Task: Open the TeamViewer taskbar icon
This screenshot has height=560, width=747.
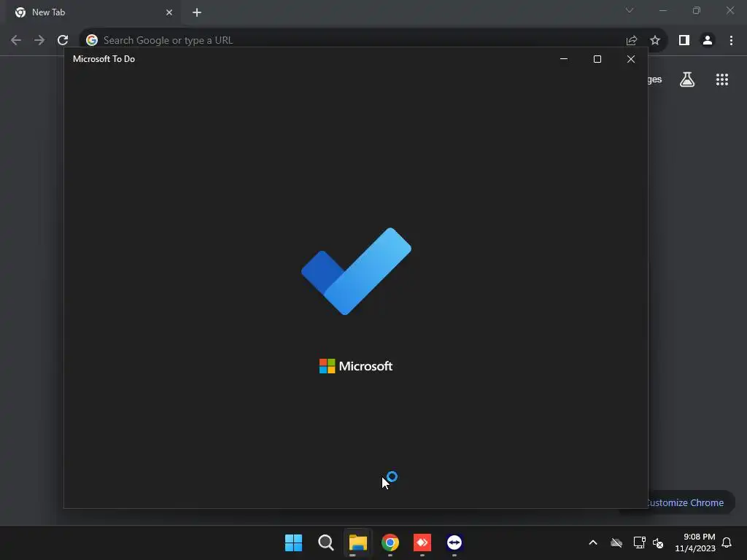Action: click(454, 542)
